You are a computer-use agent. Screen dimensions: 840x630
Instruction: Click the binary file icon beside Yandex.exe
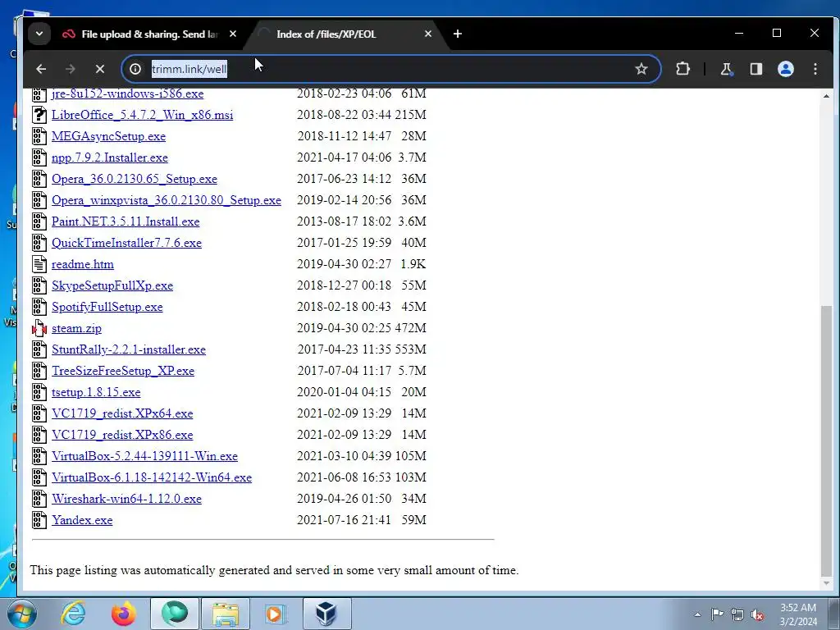pos(39,520)
